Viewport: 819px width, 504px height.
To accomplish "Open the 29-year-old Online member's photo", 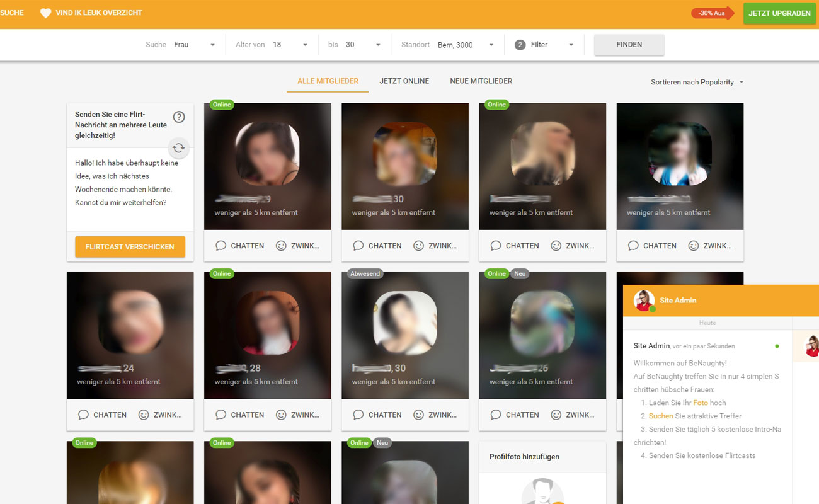I will point(267,153).
